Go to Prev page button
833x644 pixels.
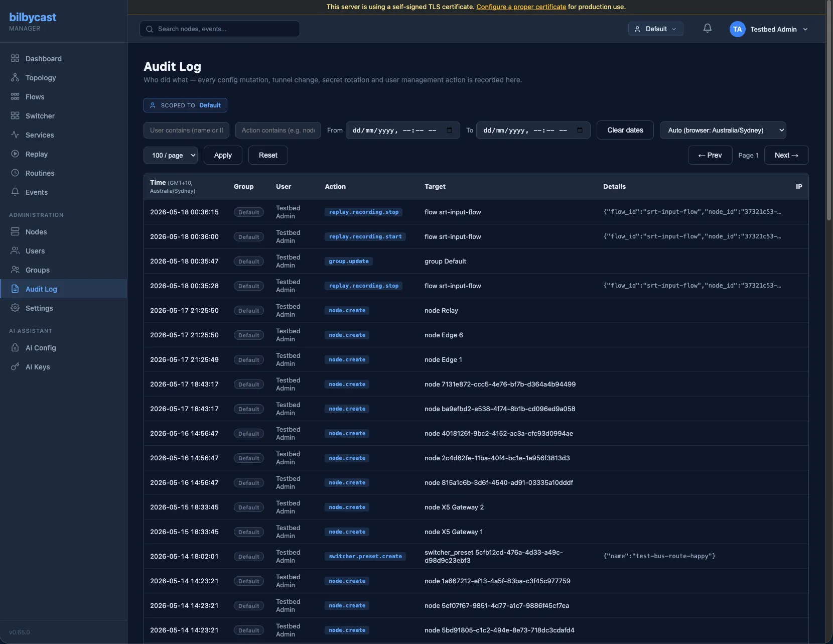tap(710, 155)
